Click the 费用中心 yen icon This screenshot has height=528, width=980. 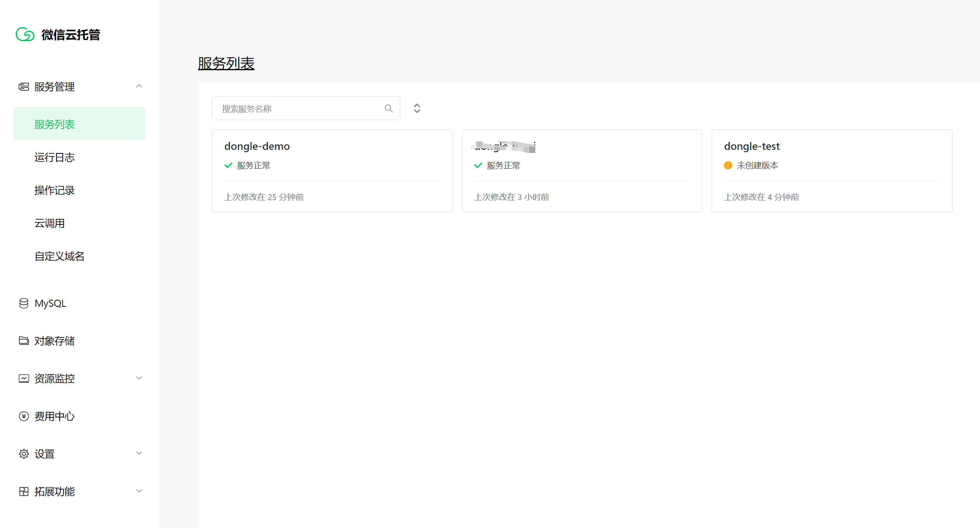(x=24, y=416)
